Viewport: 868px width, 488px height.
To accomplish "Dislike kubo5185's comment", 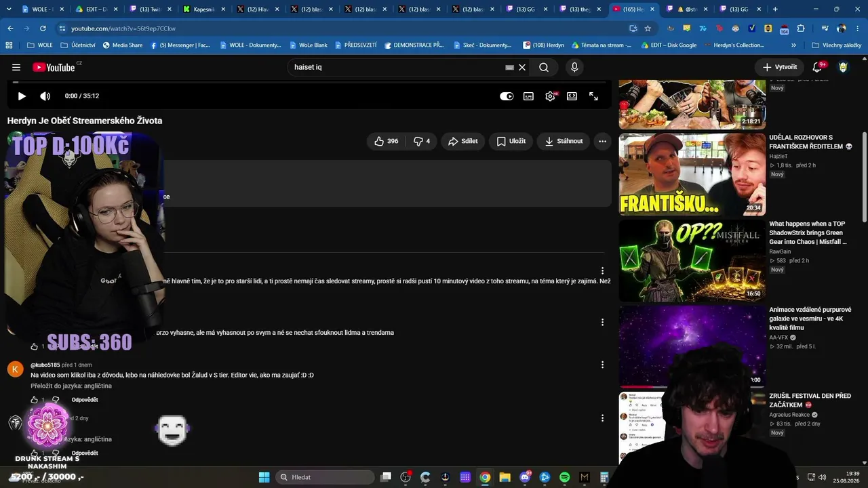I will [56, 400].
